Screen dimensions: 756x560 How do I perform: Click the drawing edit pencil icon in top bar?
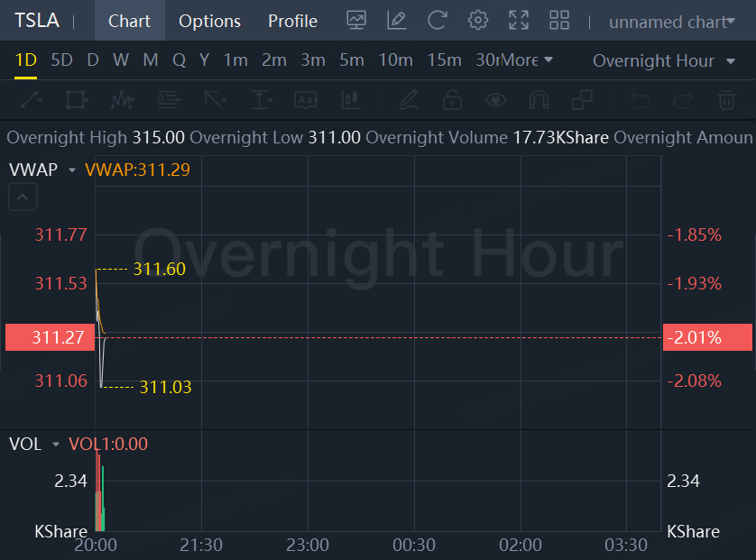pyautogui.click(x=396, y=21)
